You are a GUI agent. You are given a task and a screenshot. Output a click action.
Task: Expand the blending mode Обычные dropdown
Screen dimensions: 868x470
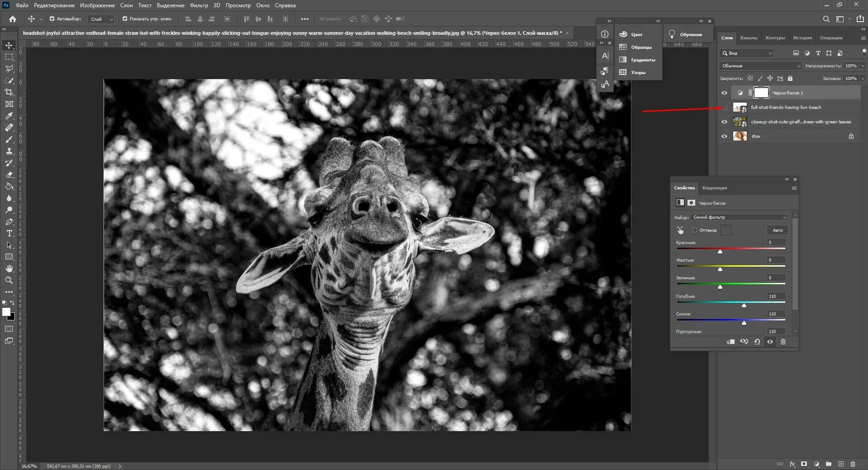click(x=760, y=66)
